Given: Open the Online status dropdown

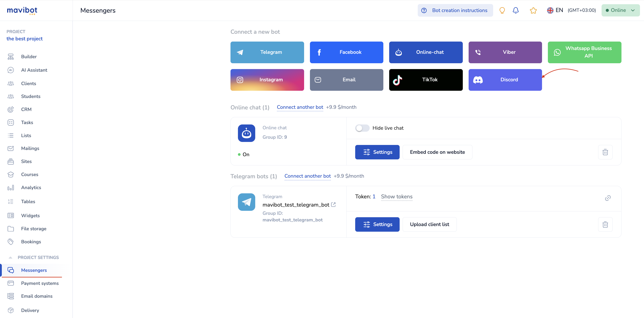Looking at the screenshot, I should (x=620, y=10).
